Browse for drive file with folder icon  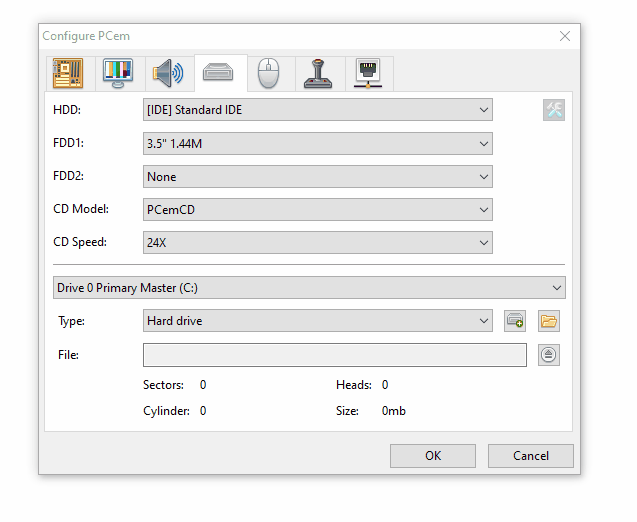[x=548, y=321]
